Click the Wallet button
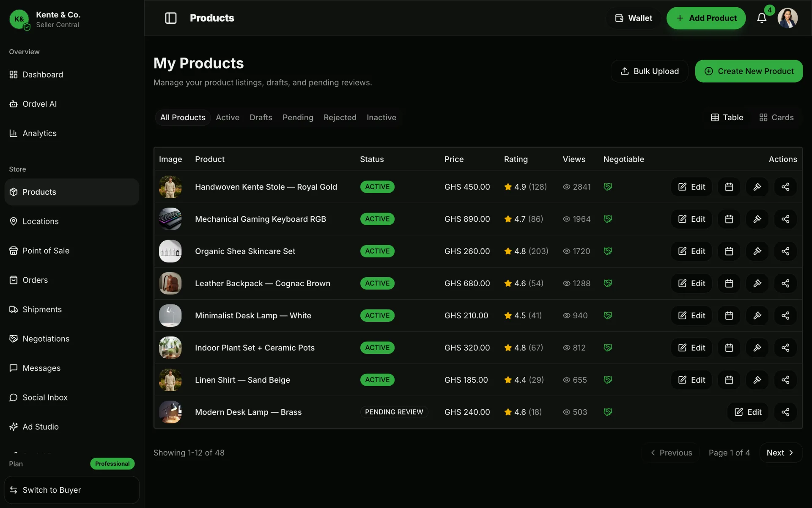The image size is (812, 508). coord(633,18)
